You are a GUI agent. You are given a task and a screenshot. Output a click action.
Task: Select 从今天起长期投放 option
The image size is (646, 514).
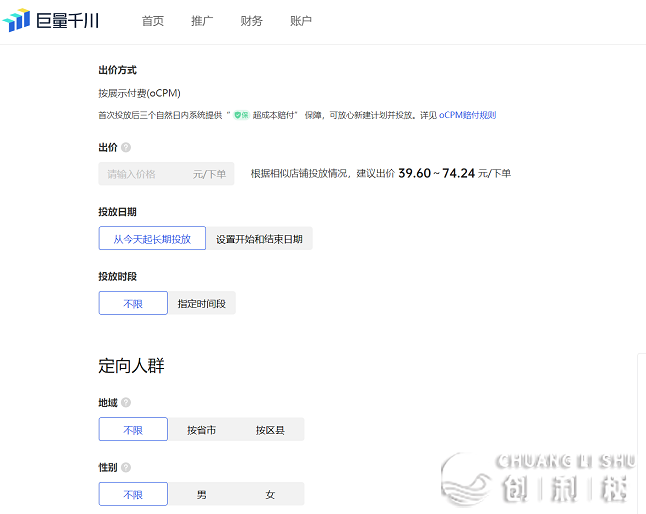click(x=152, y=239)
